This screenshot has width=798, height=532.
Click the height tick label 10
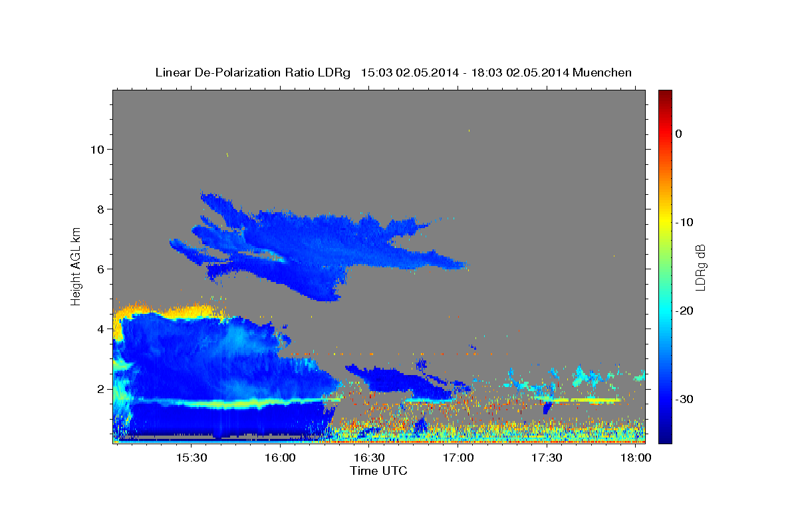tap(96, 150)
